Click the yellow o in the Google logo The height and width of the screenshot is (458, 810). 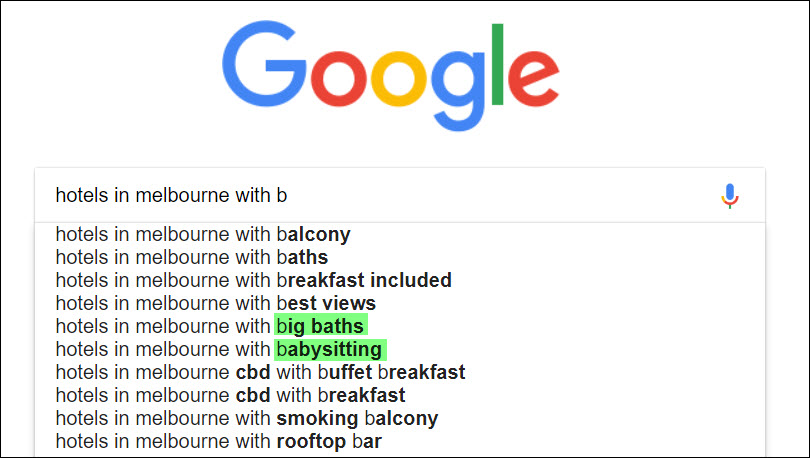click(x=399, y=78)
